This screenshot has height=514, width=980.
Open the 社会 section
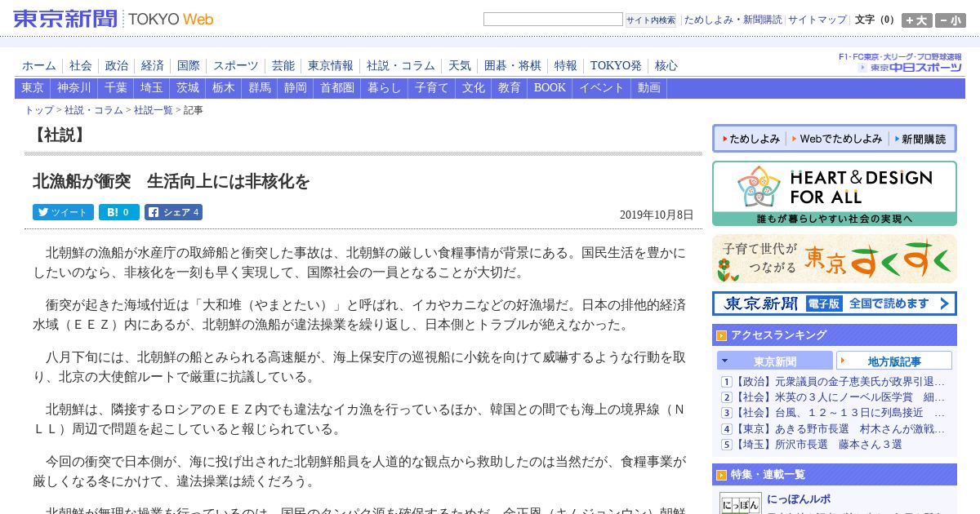coord(81,65)
